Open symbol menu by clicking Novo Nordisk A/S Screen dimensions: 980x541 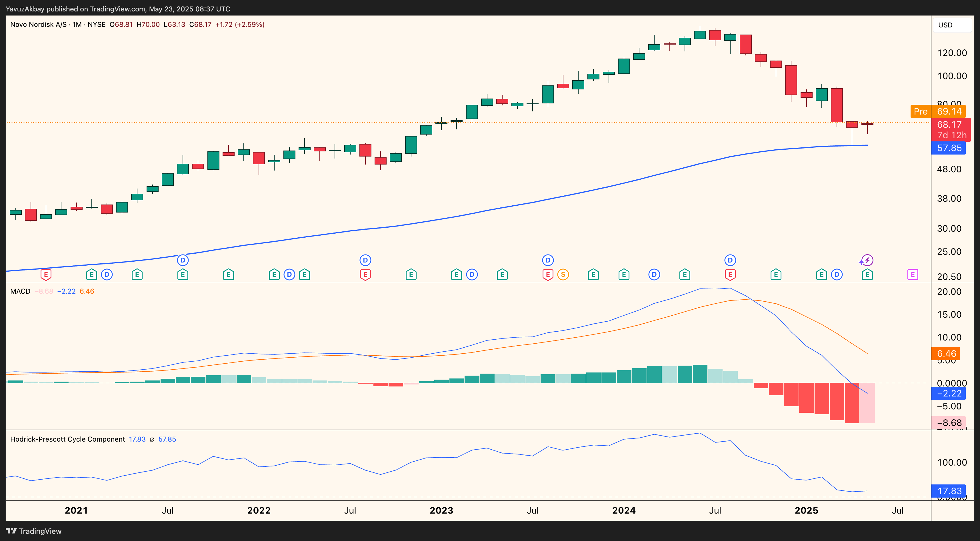(38, 24)
